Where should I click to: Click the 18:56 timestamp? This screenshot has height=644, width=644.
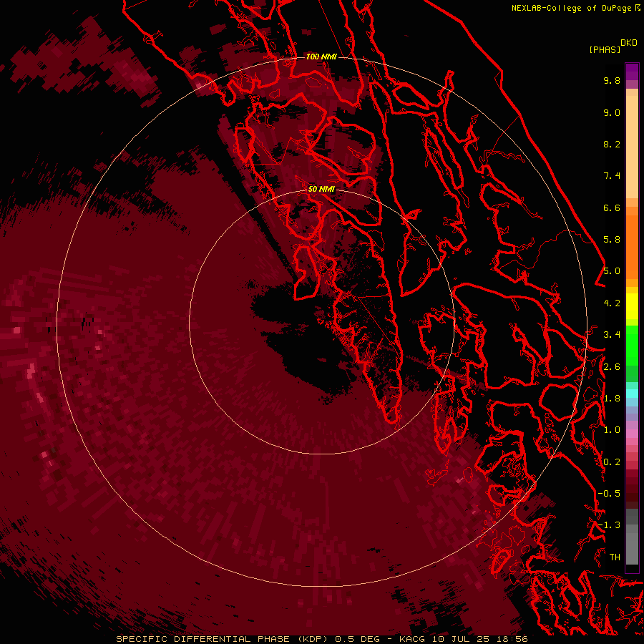(511, 639)
